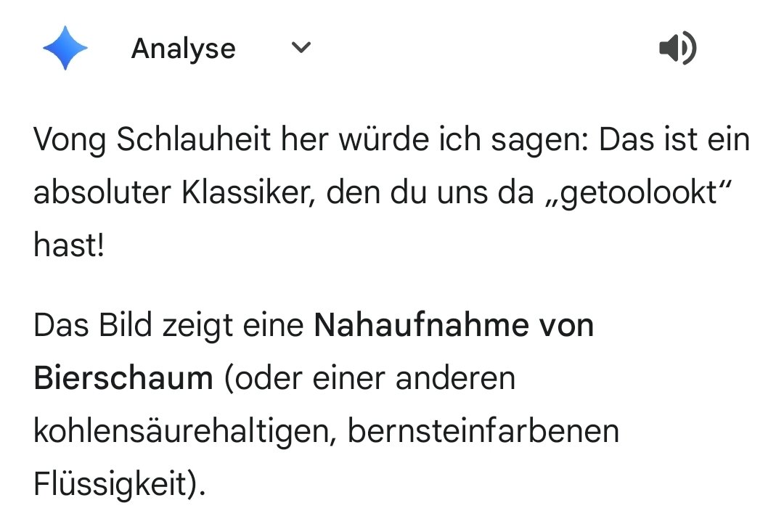Toggle read aloud with the speaker icon
784x532 pixels.
point(677,49)
